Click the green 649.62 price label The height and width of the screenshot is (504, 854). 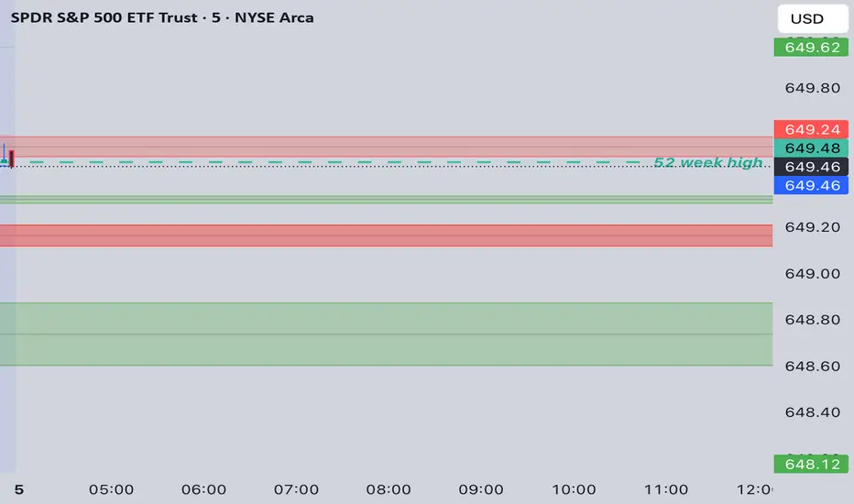coord(810,48)
